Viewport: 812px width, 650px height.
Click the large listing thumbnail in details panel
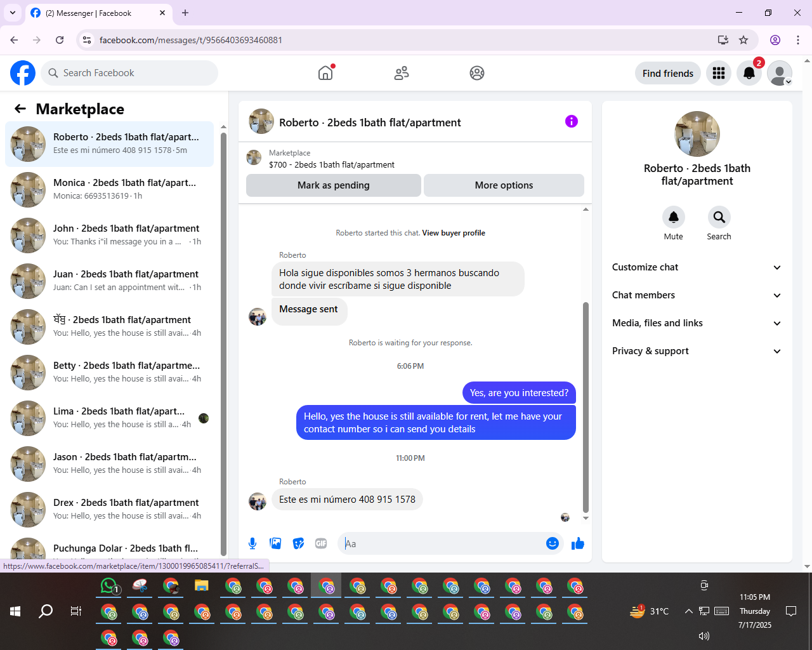tap(697, 134)
